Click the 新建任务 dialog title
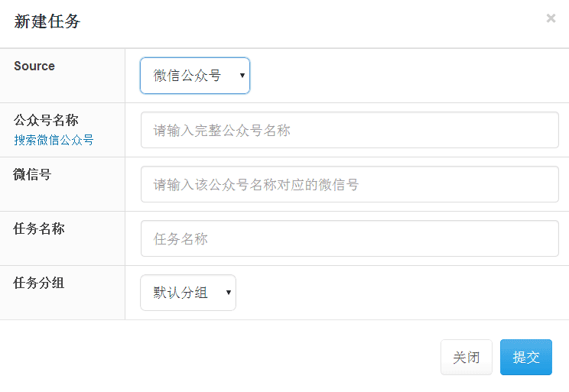 47,21
